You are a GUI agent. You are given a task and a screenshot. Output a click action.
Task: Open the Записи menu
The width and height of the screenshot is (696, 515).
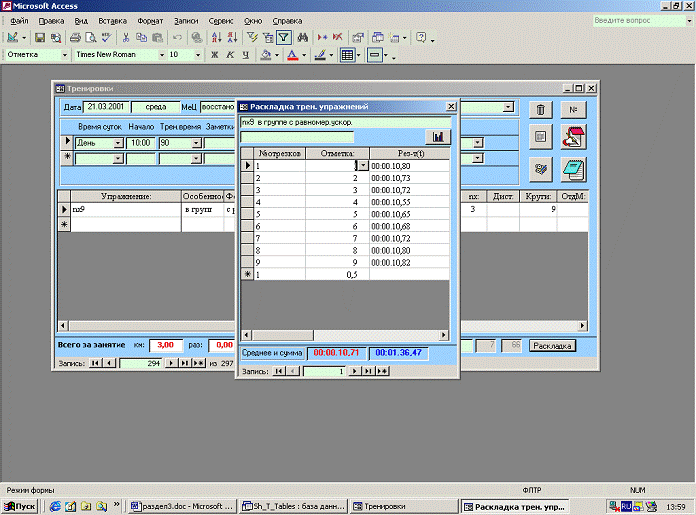pyautogui.click(x=185, y=20)
